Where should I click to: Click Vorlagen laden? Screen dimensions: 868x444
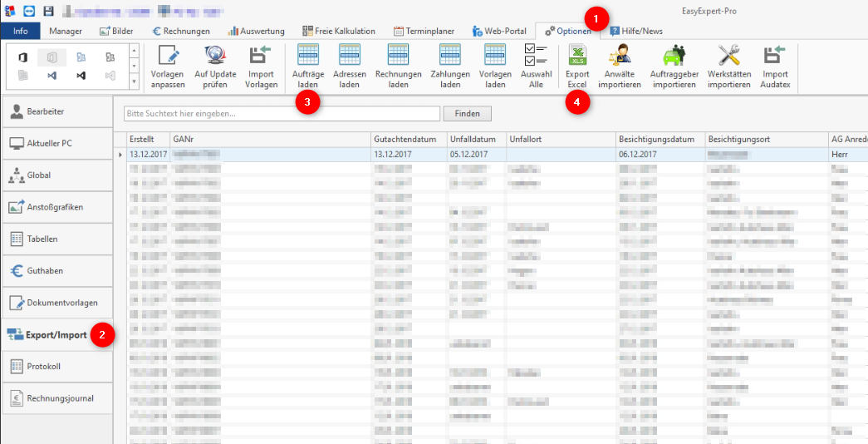[495, 67]
